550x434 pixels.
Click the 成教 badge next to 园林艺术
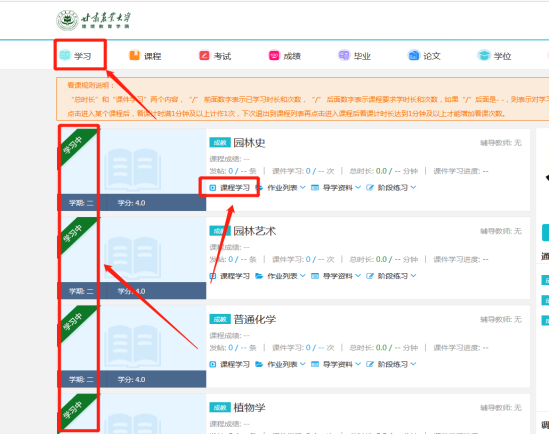pos(220,231)
